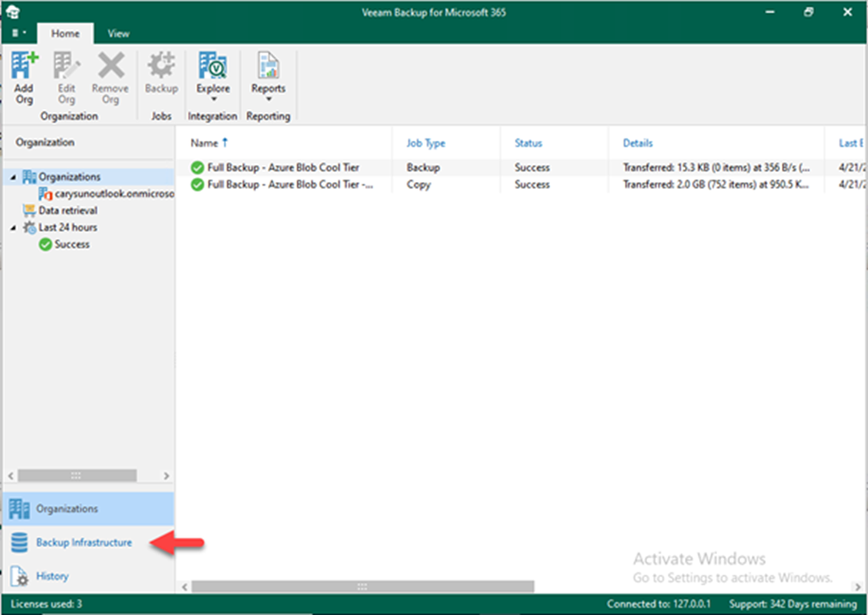Click the History document icon
868x615 pixels.
coord(20,576)
